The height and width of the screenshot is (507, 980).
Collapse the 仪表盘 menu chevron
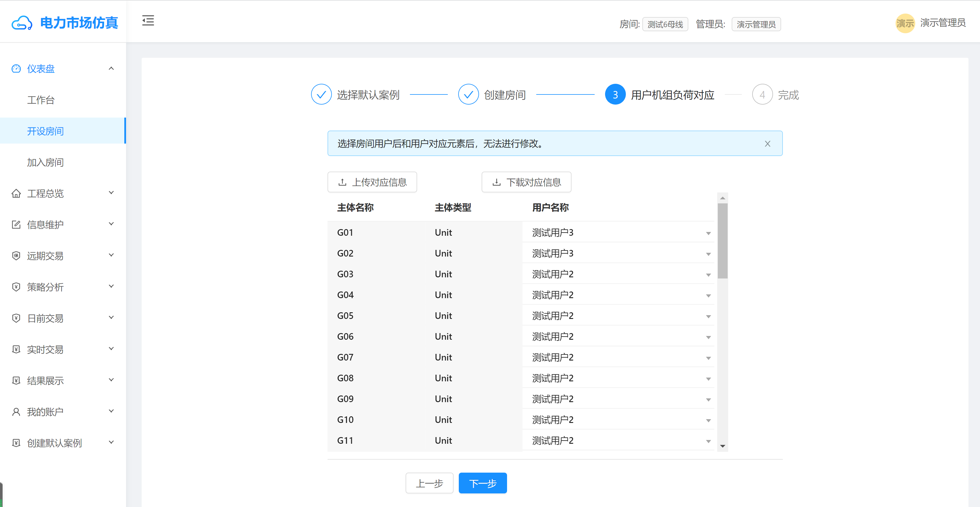pyautogui.click(x=111, y=68)
